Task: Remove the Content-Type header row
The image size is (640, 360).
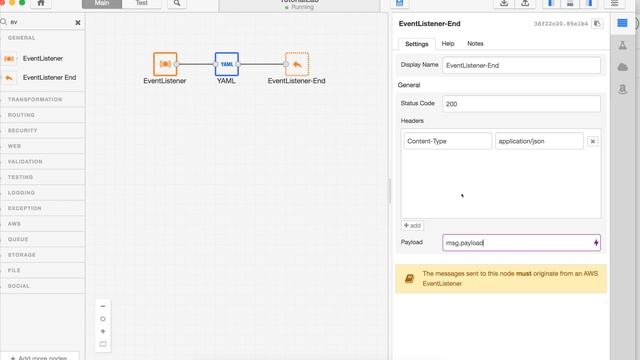Action: pos(593,141)
